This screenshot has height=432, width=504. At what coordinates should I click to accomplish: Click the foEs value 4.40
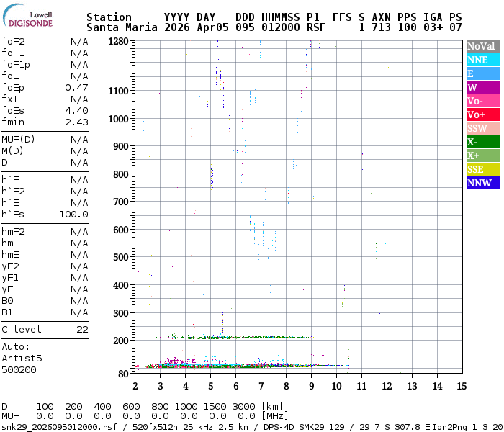coord(76,111)
